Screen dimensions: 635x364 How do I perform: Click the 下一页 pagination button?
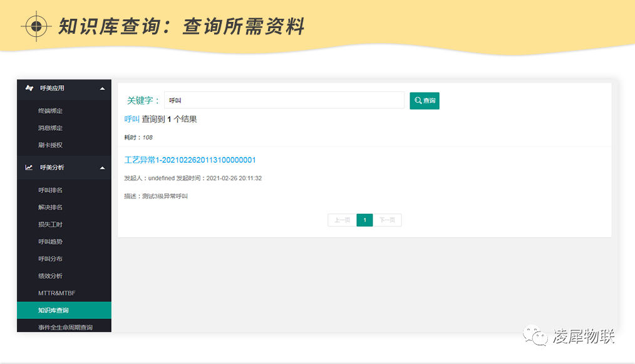(x=388, y=220)
